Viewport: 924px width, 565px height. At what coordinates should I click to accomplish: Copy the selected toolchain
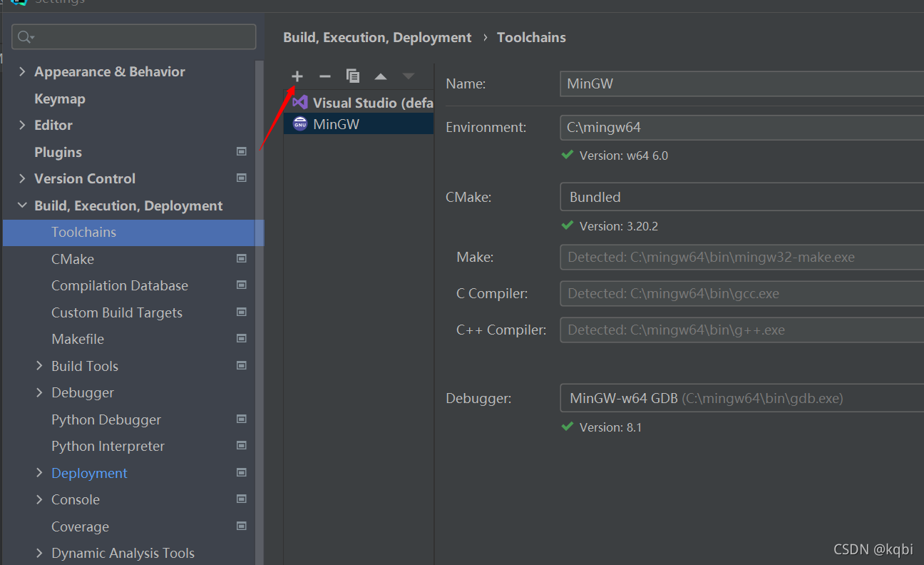click(x=353, y=76)
